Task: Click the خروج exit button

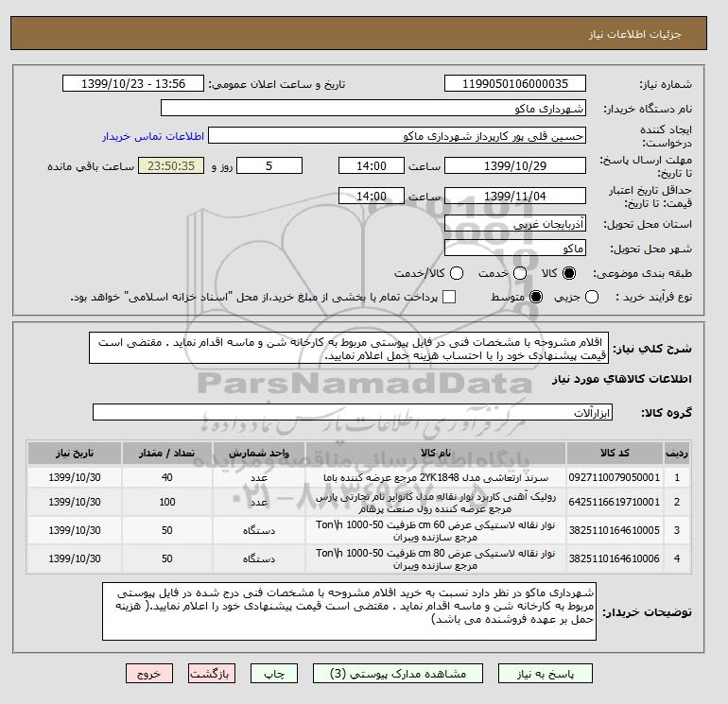Action: coord(149,674)
